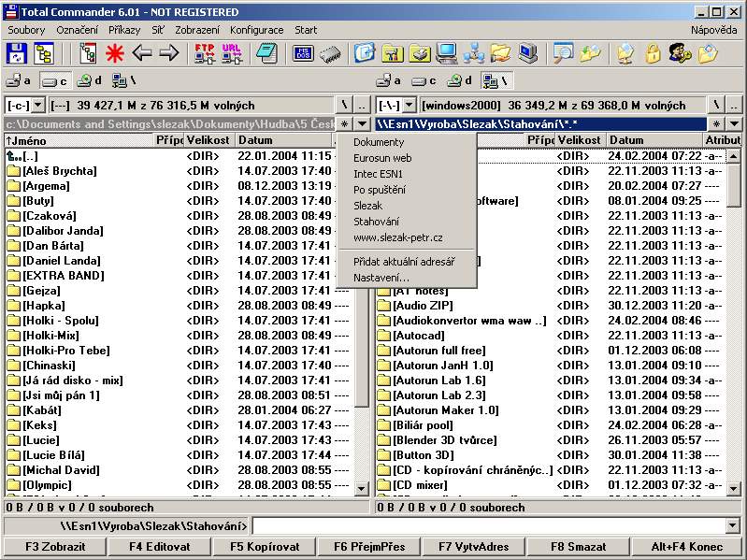The width and height of the screenshot is (747, 560).
Task: Open the Nápověda menu
Action: point(714,30)
